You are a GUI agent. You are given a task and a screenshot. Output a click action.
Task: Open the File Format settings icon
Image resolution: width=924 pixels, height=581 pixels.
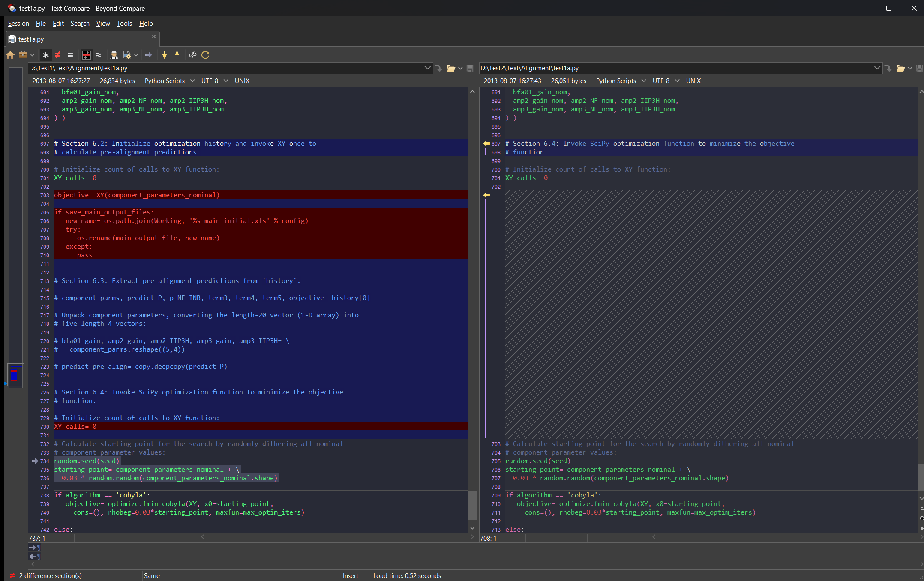(x=127, y=55)
